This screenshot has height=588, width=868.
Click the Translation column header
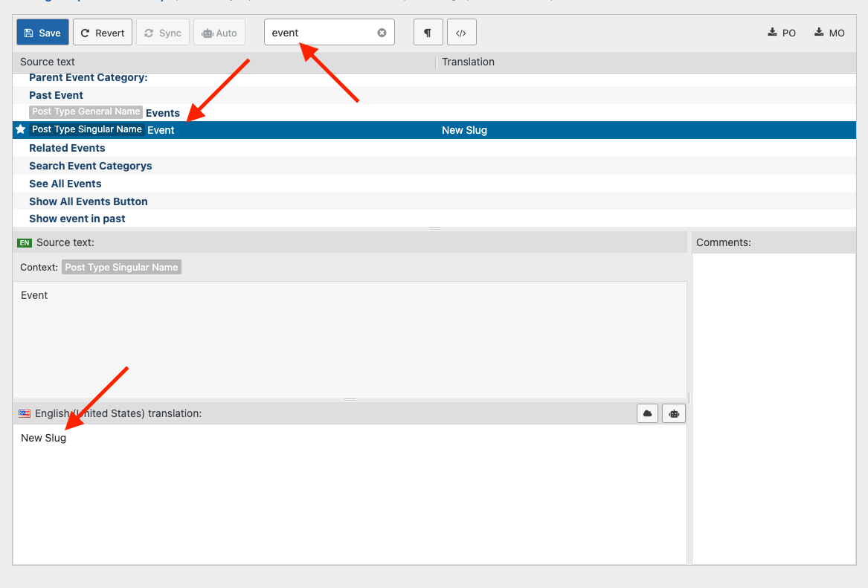click(x=468, y=62)
